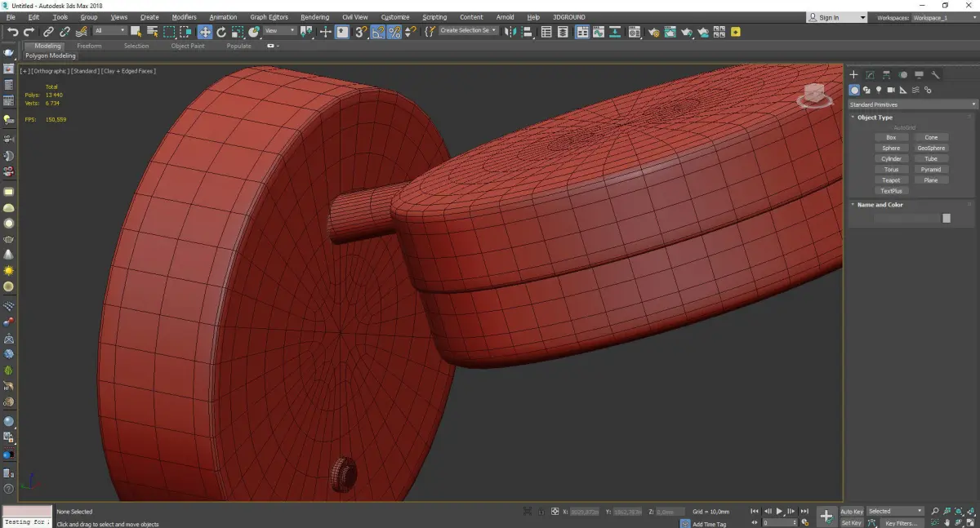Activate the Select Object tool
The image size is (980, 528).
pos(136,32)
